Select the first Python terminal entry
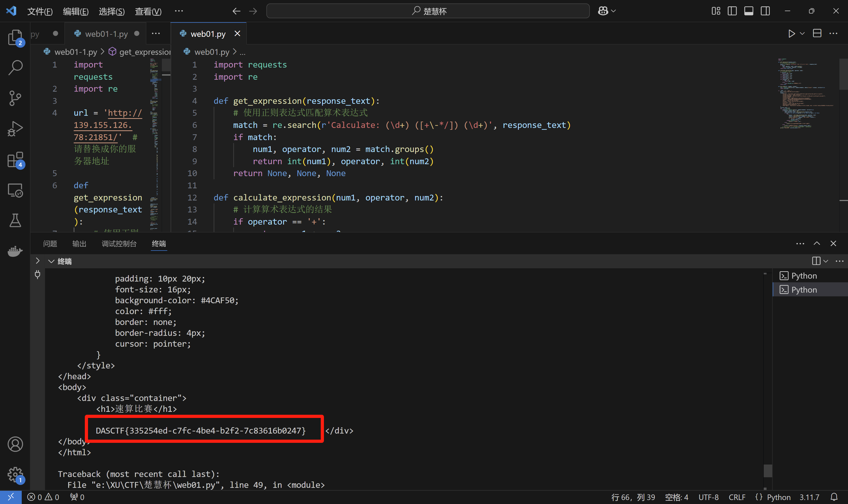 (810, 275)
